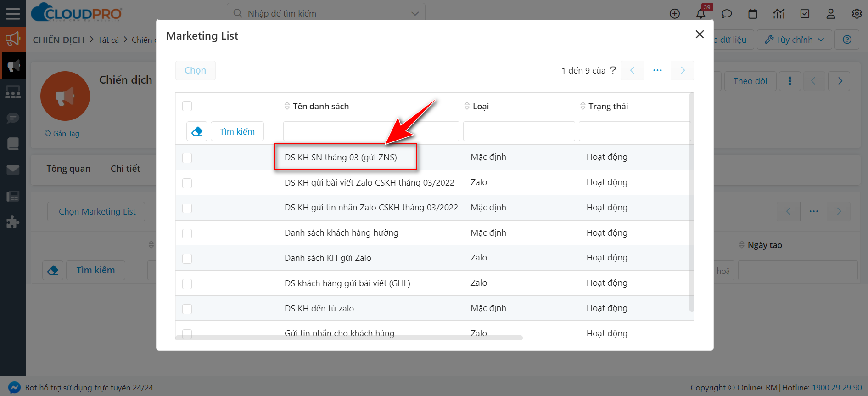Screen dimensions: 868x396
Task: Click the Tên danh sách filter input
Action: pyautogui.click(x=371, y=131)
